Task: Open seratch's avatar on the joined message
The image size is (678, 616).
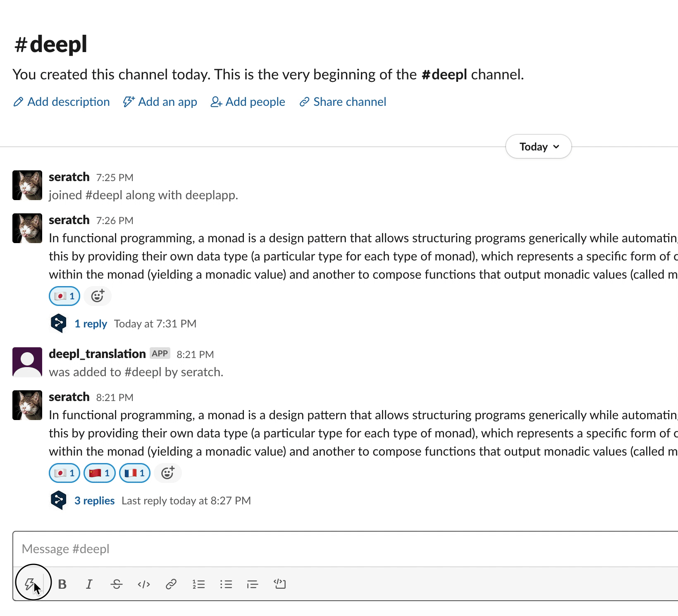Action: click(x=27, y=185)
